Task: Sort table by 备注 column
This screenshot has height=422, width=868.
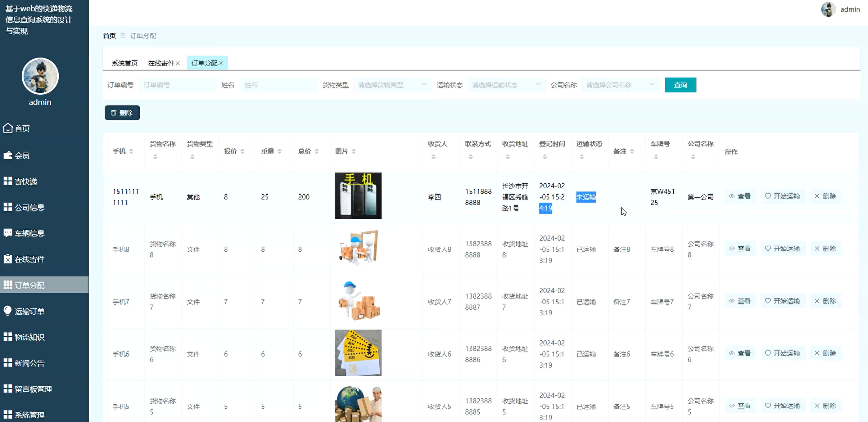Action: pyautogui.click(x=632, y=151)
